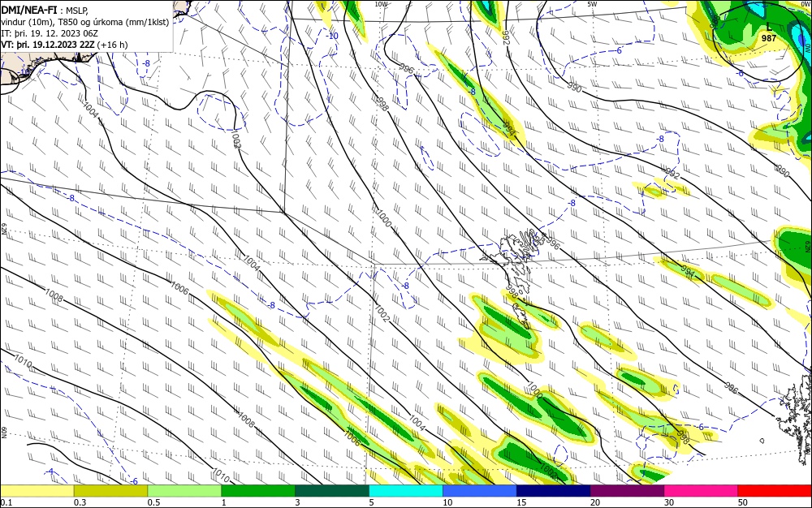Click the -4 isotherm label
Viewport: 812px width, 508px height.
[x=50, y=471]
